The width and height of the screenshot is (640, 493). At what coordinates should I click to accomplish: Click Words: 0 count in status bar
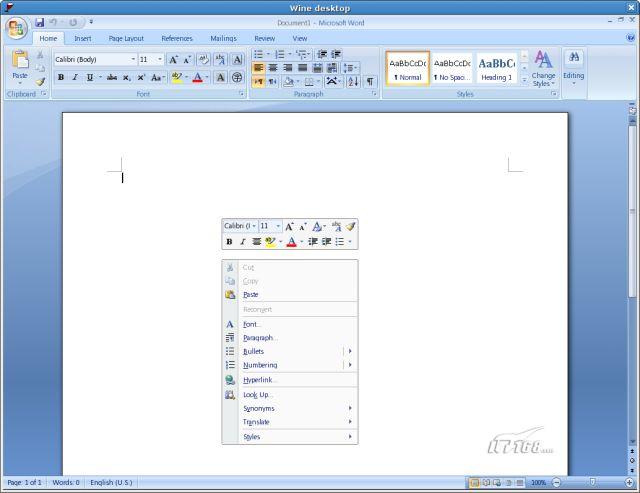66,482
